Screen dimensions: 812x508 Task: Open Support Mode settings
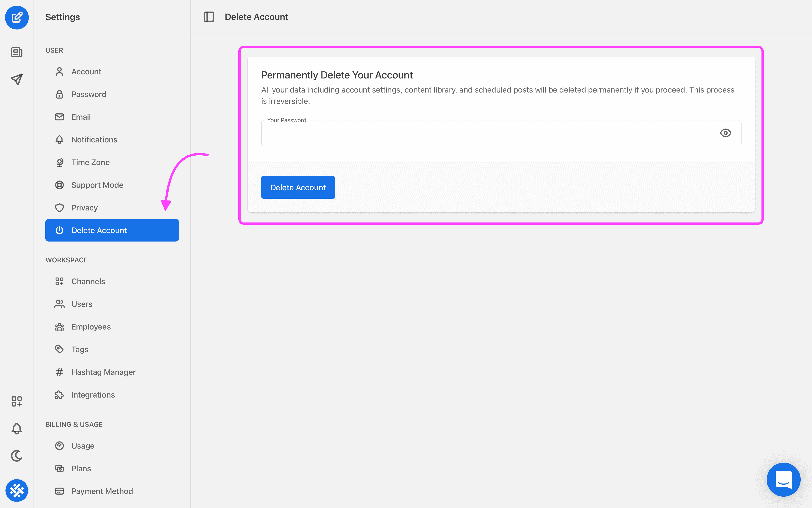(112, 185)
